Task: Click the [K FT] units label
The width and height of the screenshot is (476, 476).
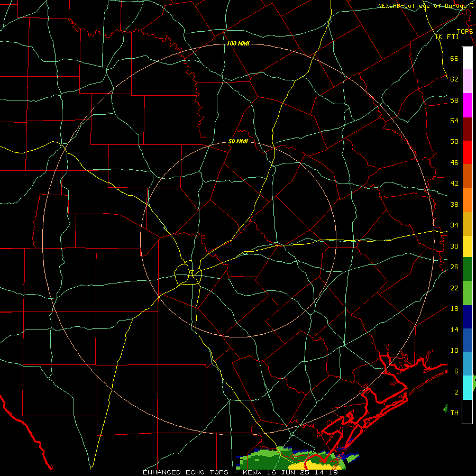Action: (x=447, y=36)
